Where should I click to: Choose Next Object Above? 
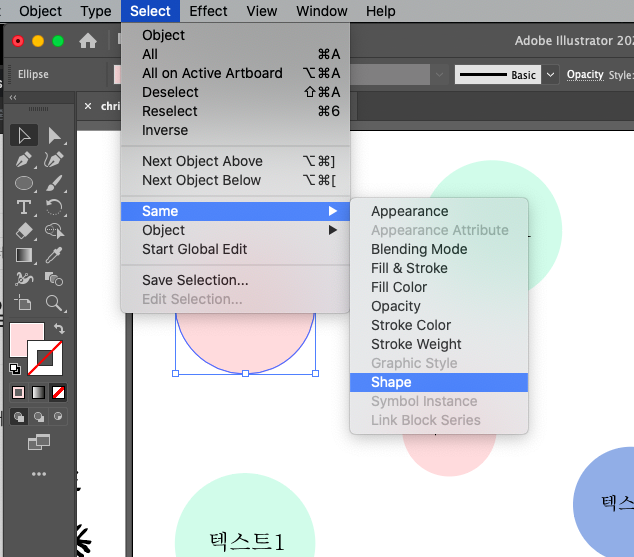235,161
